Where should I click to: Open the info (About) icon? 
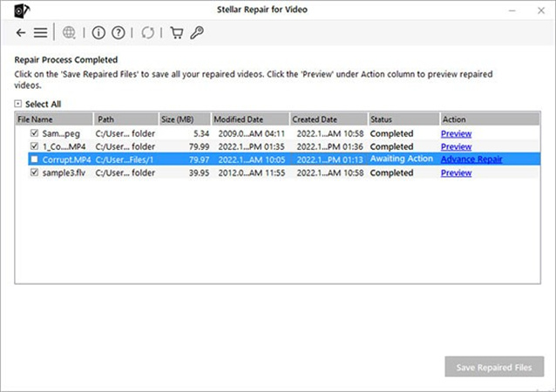pos(98,33)
